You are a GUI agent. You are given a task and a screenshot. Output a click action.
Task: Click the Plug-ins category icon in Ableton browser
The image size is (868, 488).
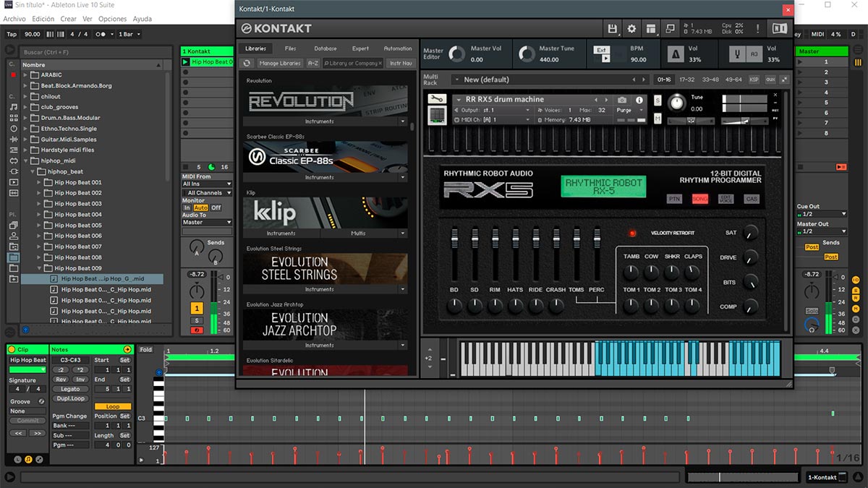pyautogui.click(x=14, y=171)
